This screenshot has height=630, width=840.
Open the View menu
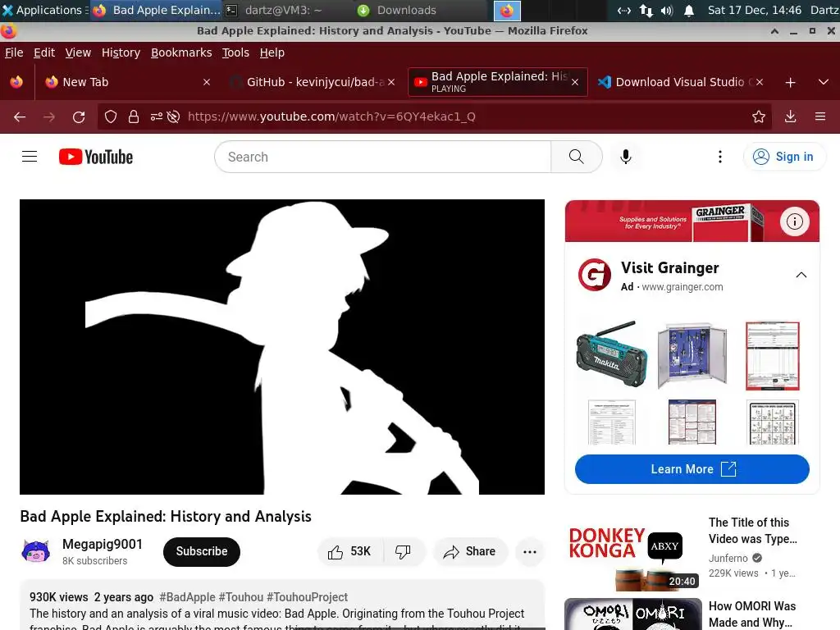click(78, 52)
